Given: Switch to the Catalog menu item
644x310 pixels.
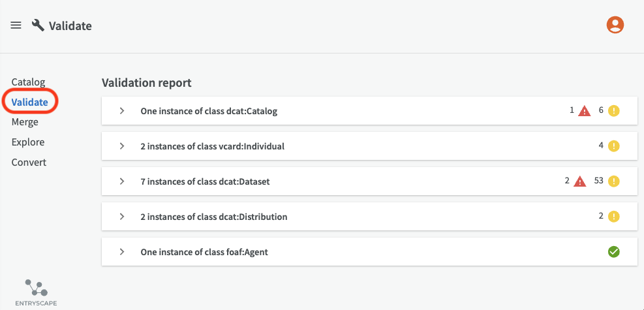Looking at the screenshot, I should pos(28,82).
